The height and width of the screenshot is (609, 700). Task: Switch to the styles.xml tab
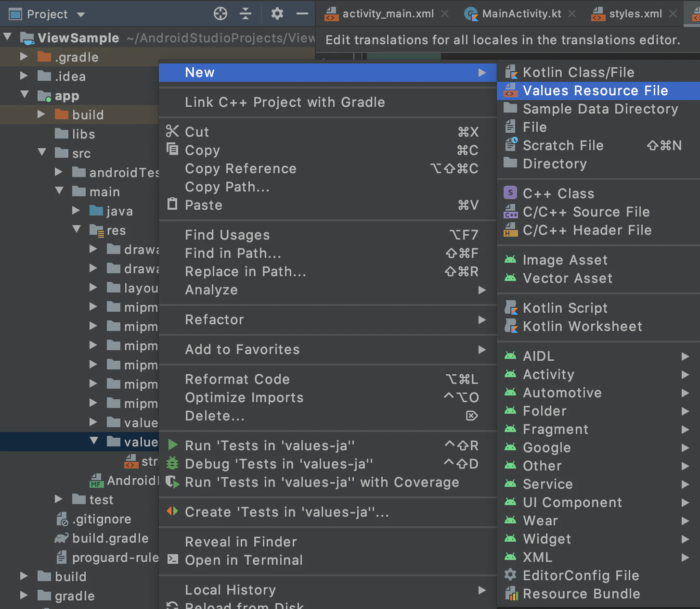(x=635, y=13)
